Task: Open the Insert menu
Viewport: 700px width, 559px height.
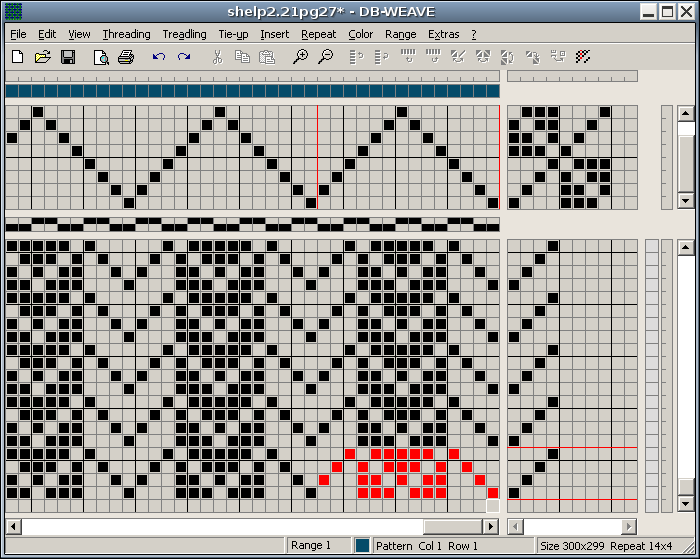Action: (x=275, y=34)
